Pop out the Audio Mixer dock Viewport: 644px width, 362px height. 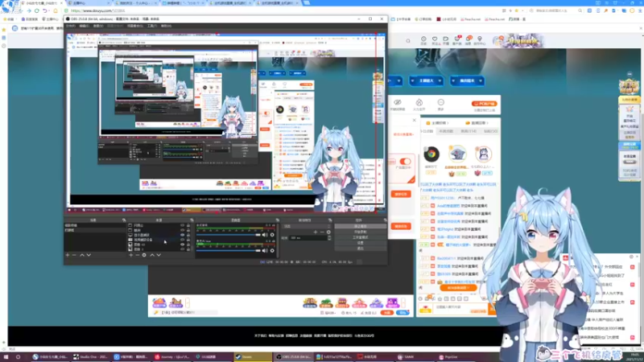click(x=277, y=220)
